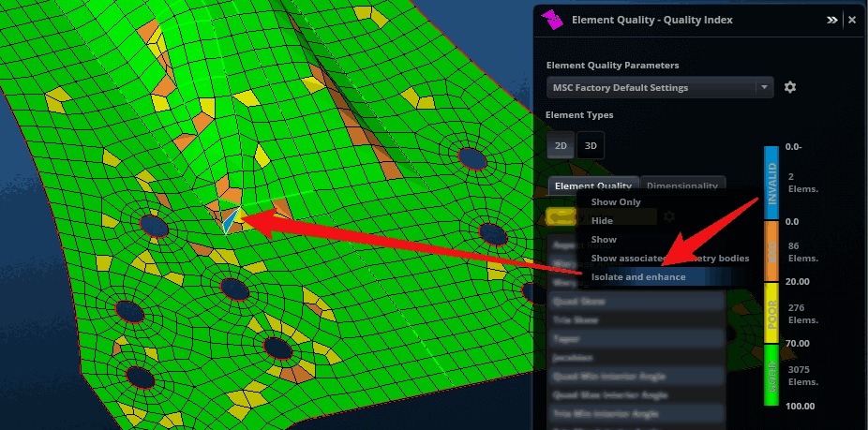The image size is (868, 430).
Task: Close the Element Quality panel
Action: click(x=852, y=20)
